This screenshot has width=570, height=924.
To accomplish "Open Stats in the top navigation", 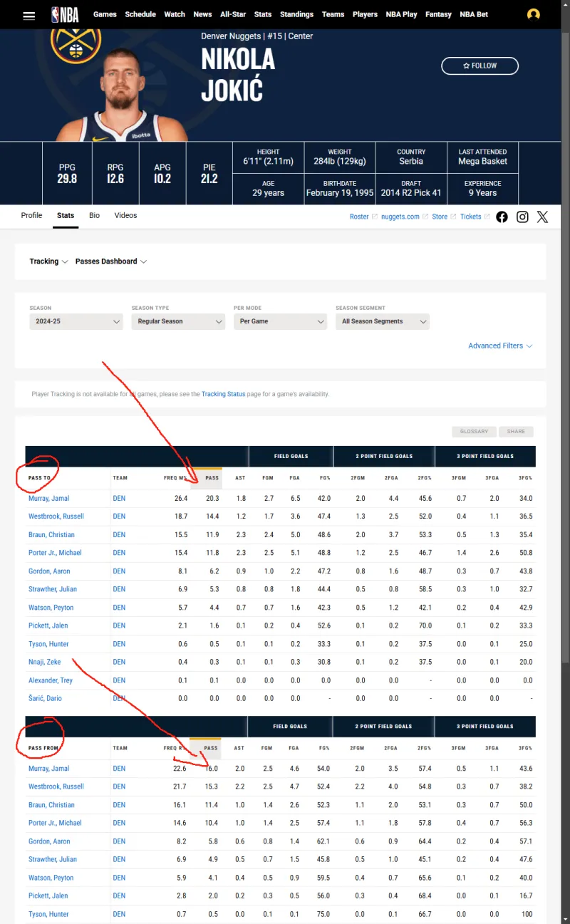I will (x=263, y=14).
